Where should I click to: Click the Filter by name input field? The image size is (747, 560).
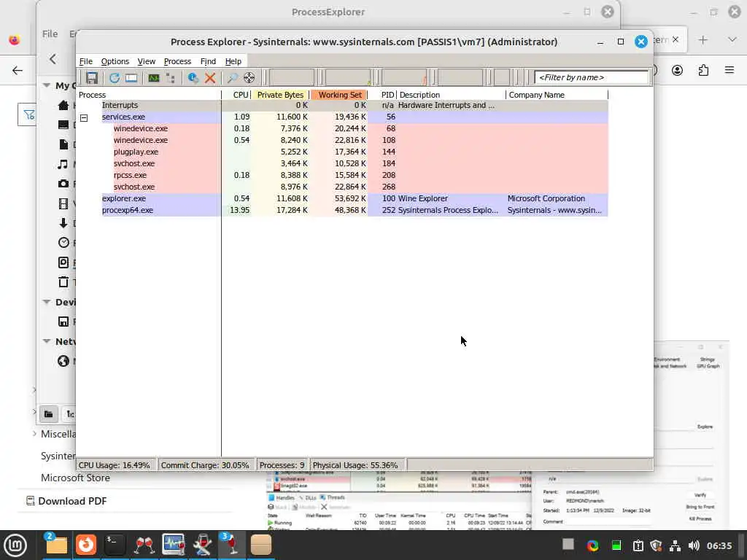click(591, 77)
